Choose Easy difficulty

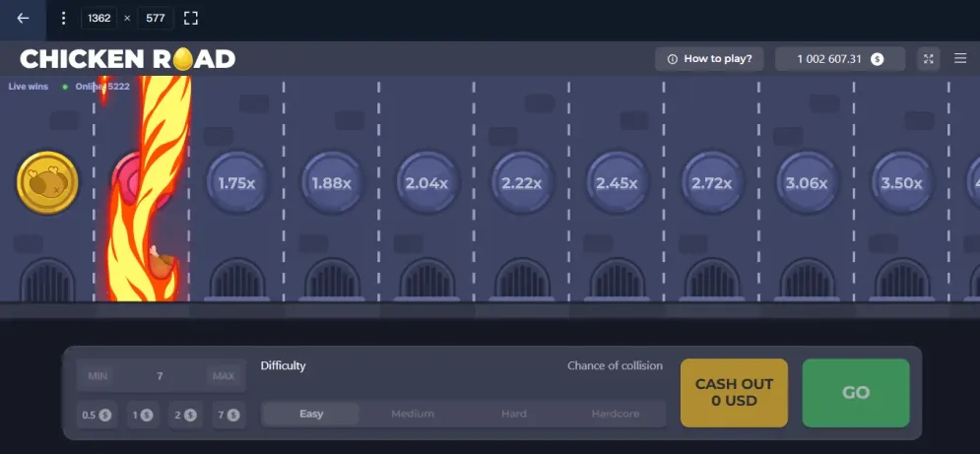pyautogui.click(x=311, y=414)
